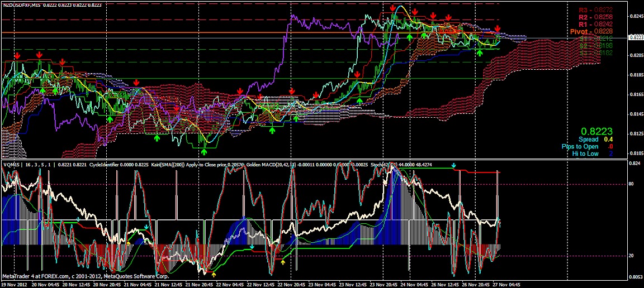
Task: Click the Spread label
Action: 589,140
